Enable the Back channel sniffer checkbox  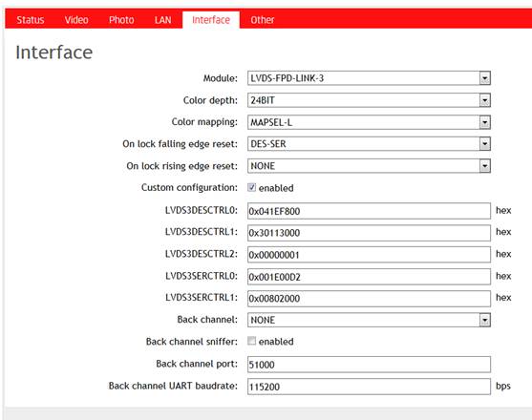point(251,341)
